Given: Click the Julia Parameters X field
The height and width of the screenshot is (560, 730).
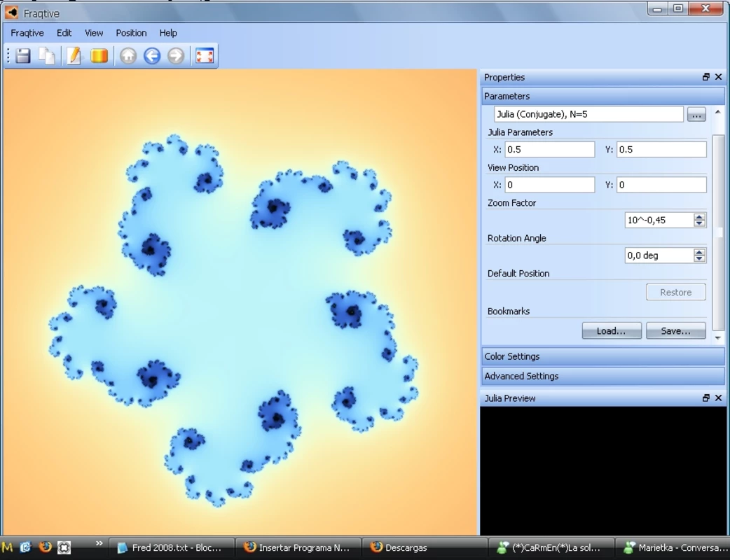Looking at the screenshot, I should click(550, 149).
